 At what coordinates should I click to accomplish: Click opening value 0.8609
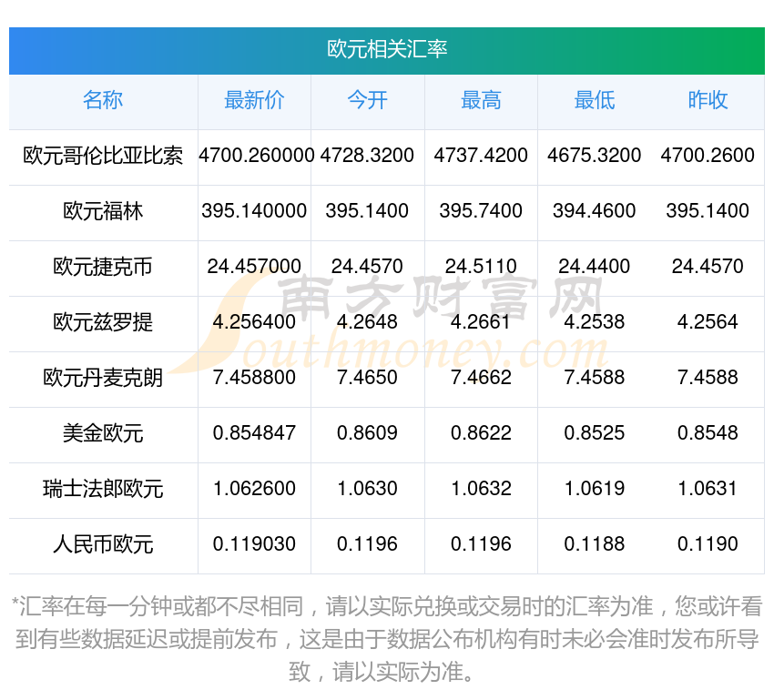point(367,433)
